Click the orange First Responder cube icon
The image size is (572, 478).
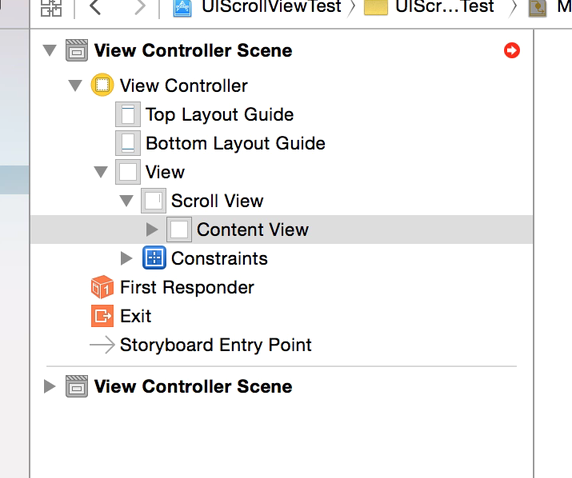102,287
